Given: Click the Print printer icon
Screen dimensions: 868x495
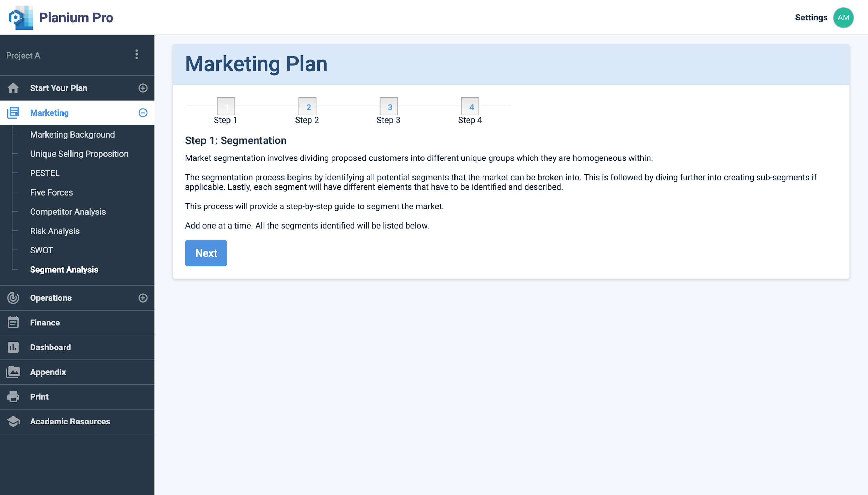Looking at the screenshot, I should [x=13, y=396].
